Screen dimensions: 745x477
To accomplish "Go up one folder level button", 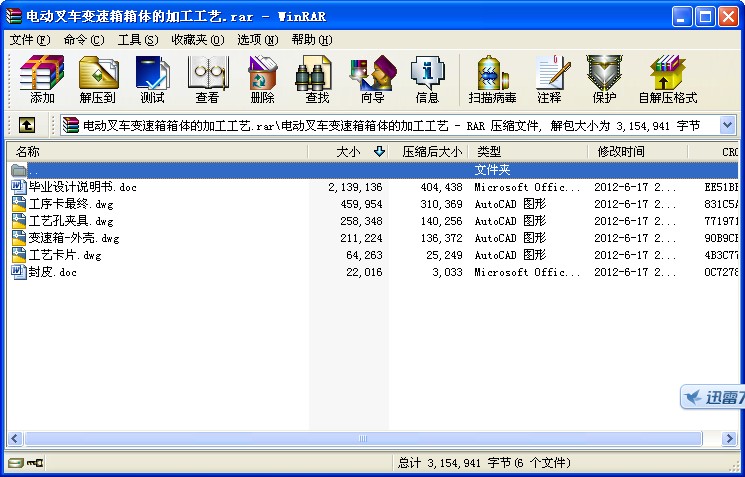I will [27, 125].
